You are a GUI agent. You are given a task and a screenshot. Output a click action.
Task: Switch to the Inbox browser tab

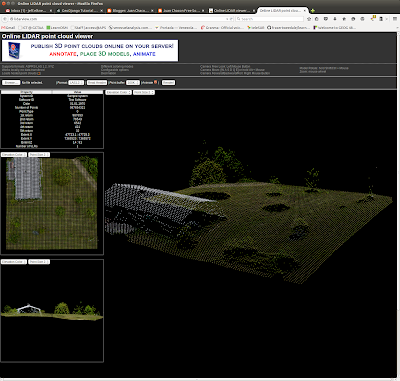click(x=27, y=11)
